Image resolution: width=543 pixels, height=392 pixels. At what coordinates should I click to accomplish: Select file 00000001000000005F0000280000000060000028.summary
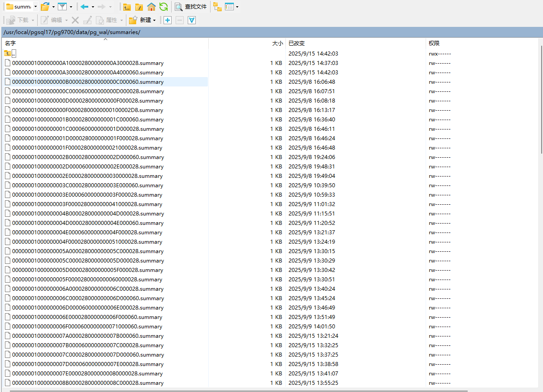88,280
